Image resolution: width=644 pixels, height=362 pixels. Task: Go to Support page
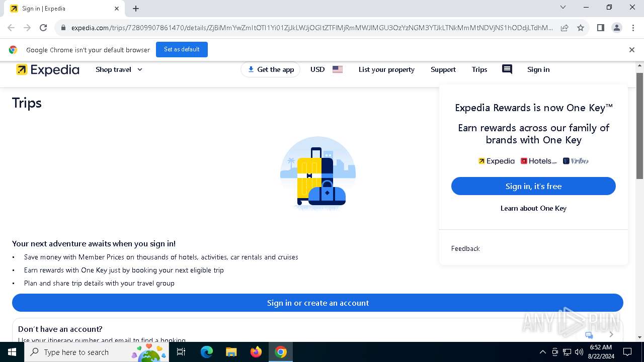[x=443, y=69]
